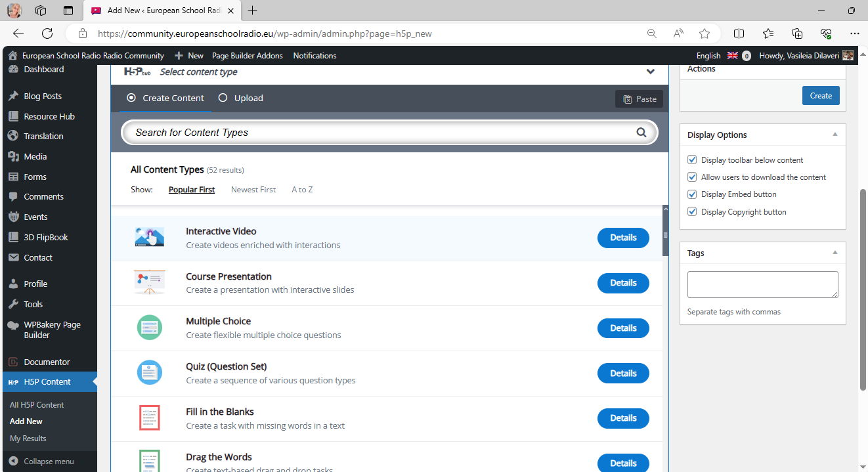
Task: Click the Multiple Choice content icon
Action: point(149,328)
